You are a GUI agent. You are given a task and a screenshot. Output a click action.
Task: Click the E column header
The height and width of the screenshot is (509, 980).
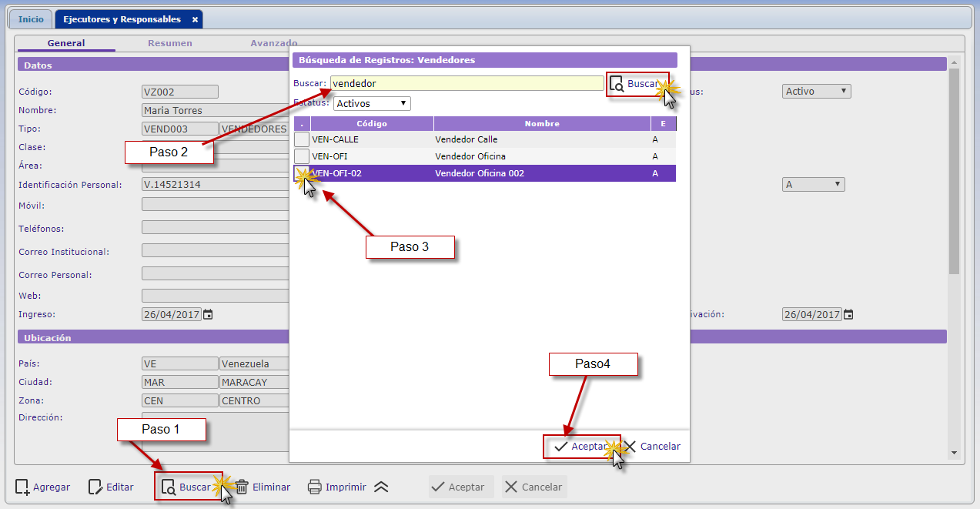click(x=663, y=123)
